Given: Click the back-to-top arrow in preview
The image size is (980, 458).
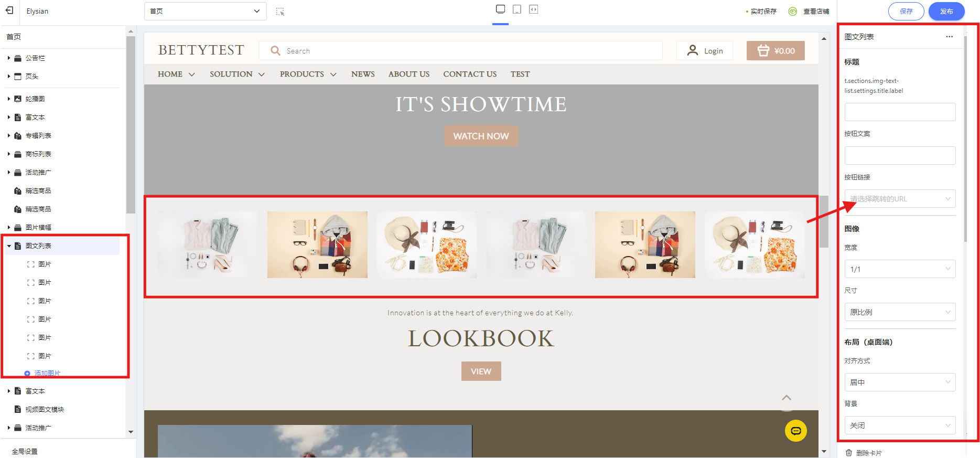Looking at the screenshot, I should pos(787,398).
